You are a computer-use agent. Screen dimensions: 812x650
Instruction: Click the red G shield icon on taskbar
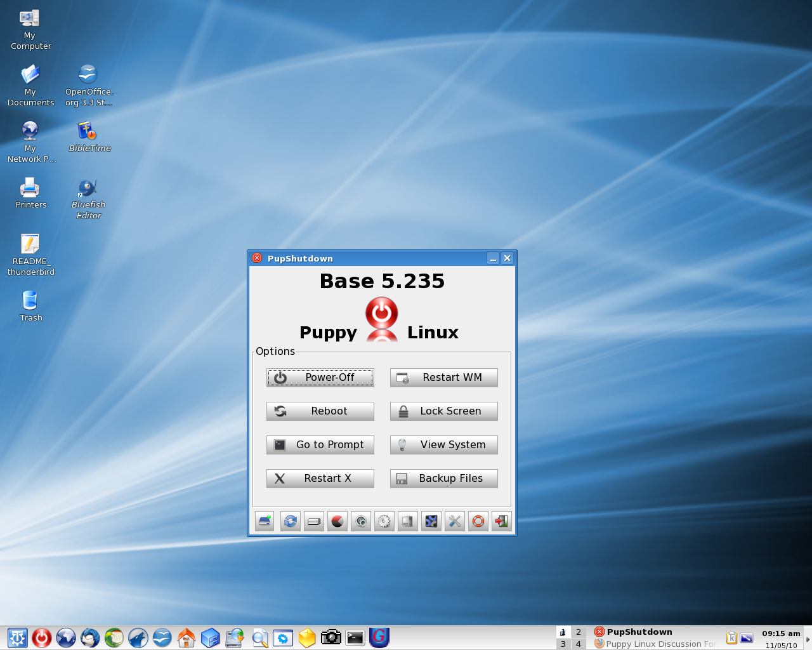(379, 637)
